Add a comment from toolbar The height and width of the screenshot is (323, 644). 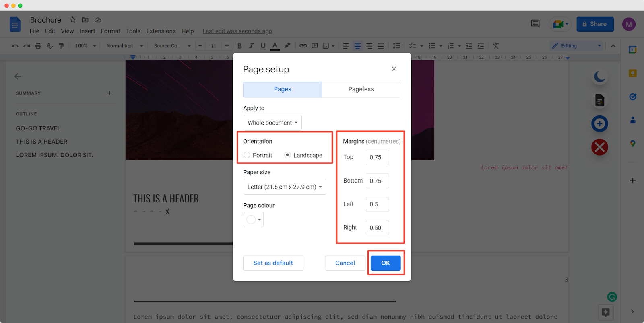click(x=315, y=46)
